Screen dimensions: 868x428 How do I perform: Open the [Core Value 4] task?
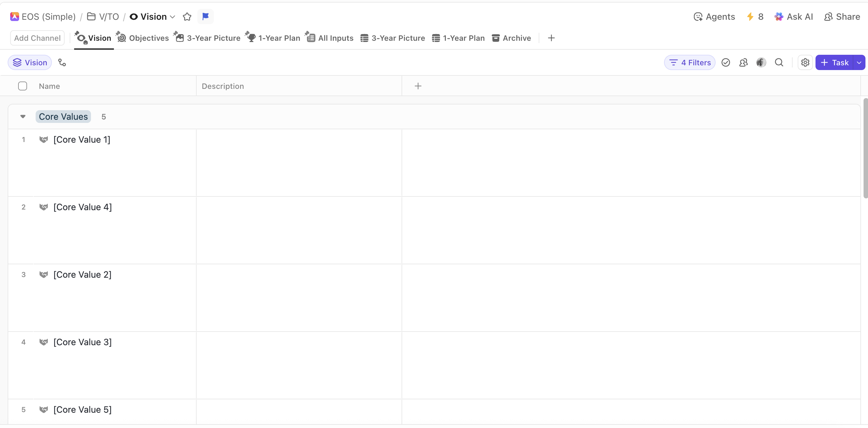click(x=82, y=207)
